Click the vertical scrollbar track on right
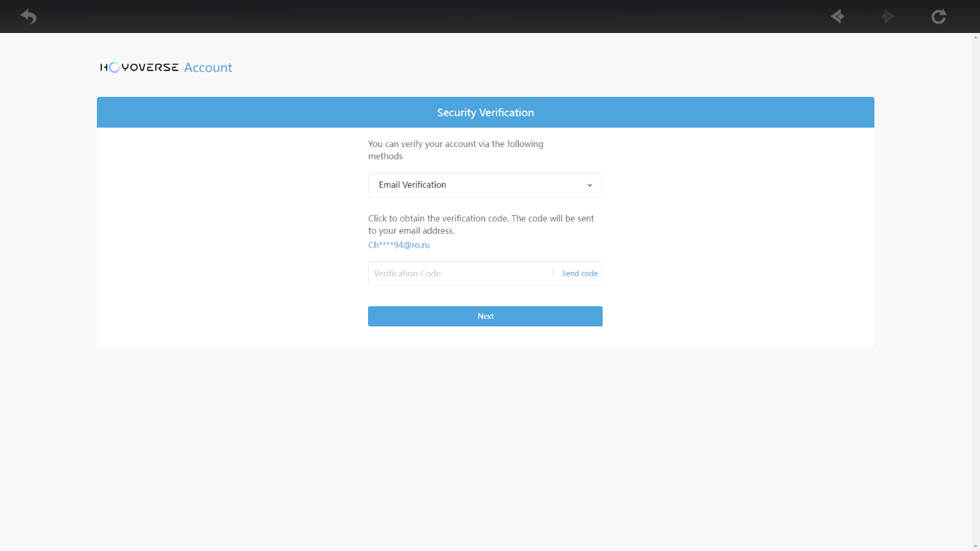 [975, 287]
